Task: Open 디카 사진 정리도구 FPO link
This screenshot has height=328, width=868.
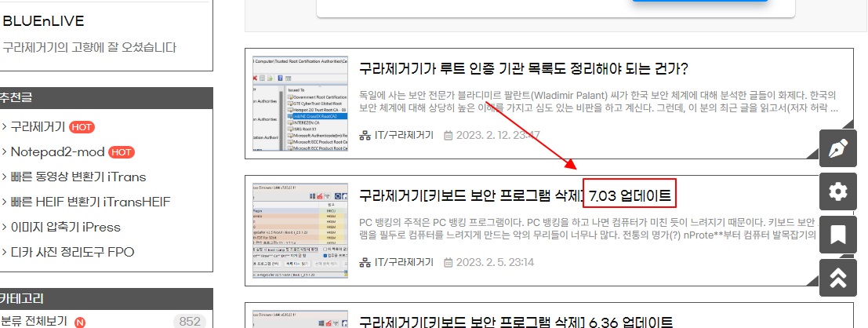Action: click(x=72, y=252)
